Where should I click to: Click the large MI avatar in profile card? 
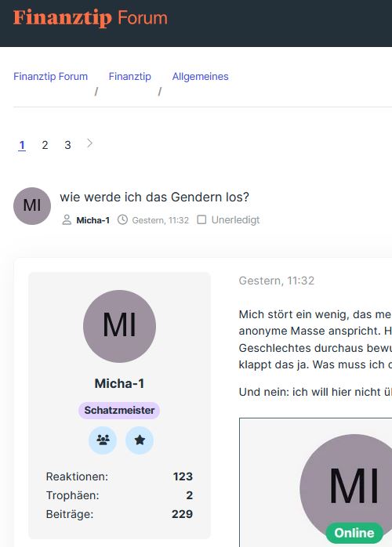119,326
